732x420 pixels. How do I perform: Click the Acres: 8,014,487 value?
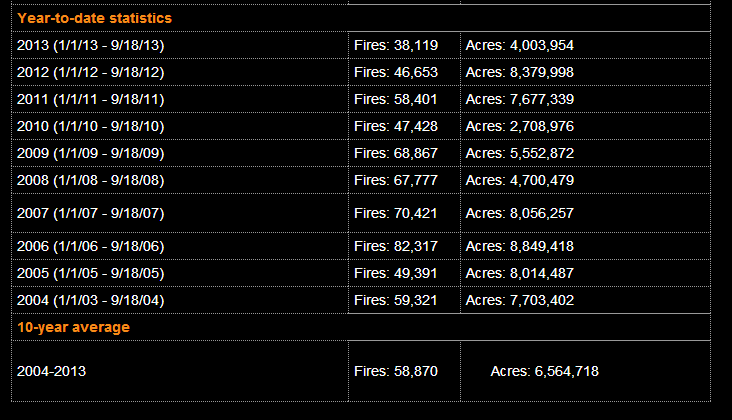point(520,273)
